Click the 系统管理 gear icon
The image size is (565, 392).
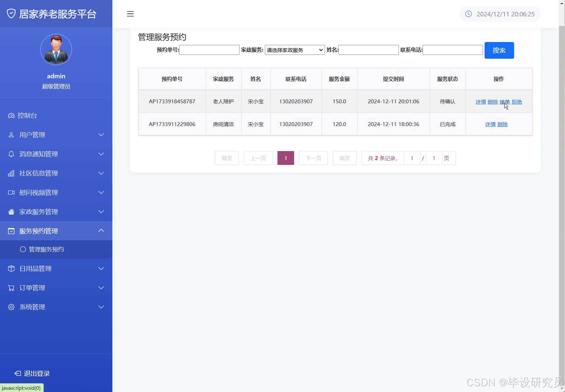point(11,307)
